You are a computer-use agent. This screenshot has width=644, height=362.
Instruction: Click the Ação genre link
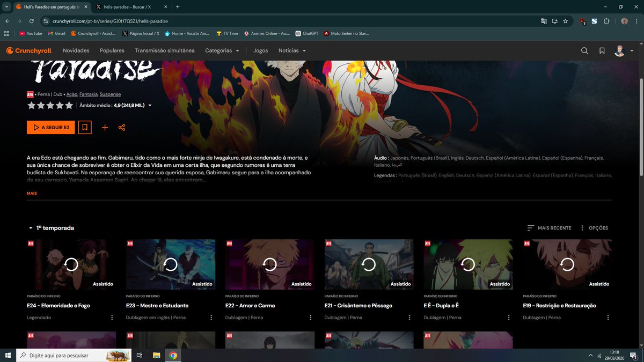72,94
